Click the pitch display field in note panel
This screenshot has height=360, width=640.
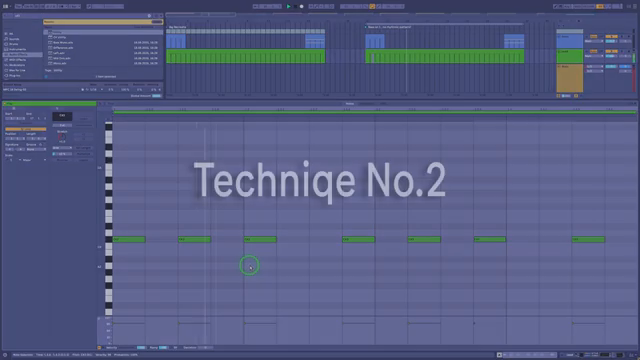coord(62,116)
